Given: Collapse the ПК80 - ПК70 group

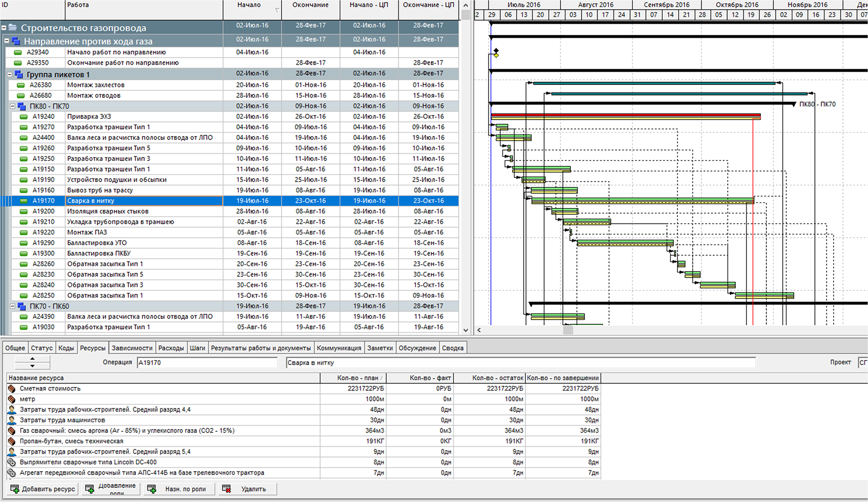Looking at the screenshot, I should [13, 106].
